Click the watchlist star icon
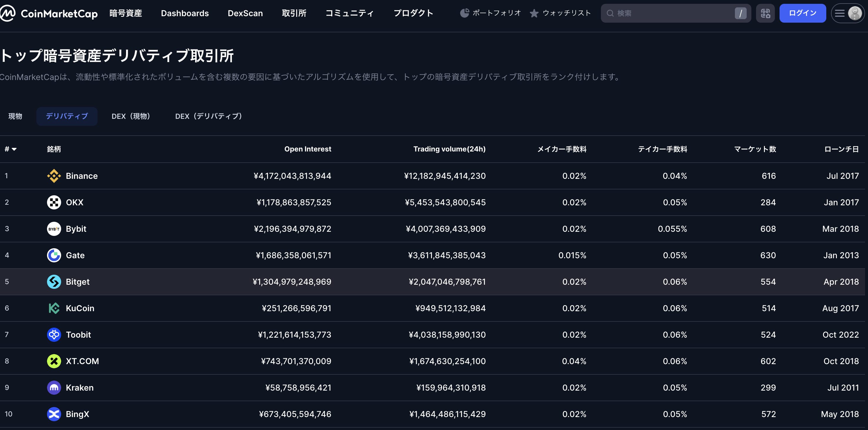This screenshot has width=868, height=430. (534, 13)
